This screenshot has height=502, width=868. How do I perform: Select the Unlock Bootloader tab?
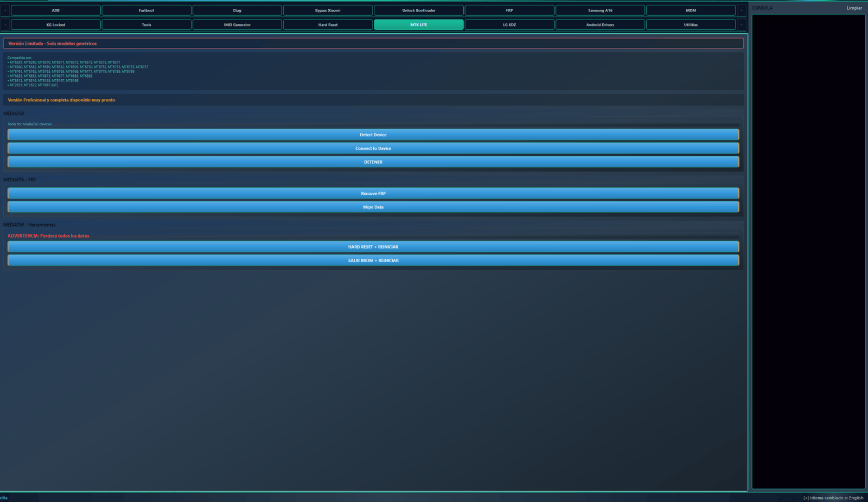(x=418, y=10)
